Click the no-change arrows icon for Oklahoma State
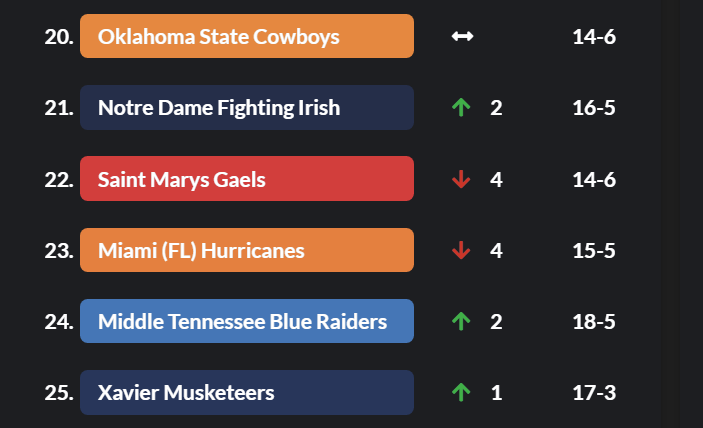 [462, 37]
